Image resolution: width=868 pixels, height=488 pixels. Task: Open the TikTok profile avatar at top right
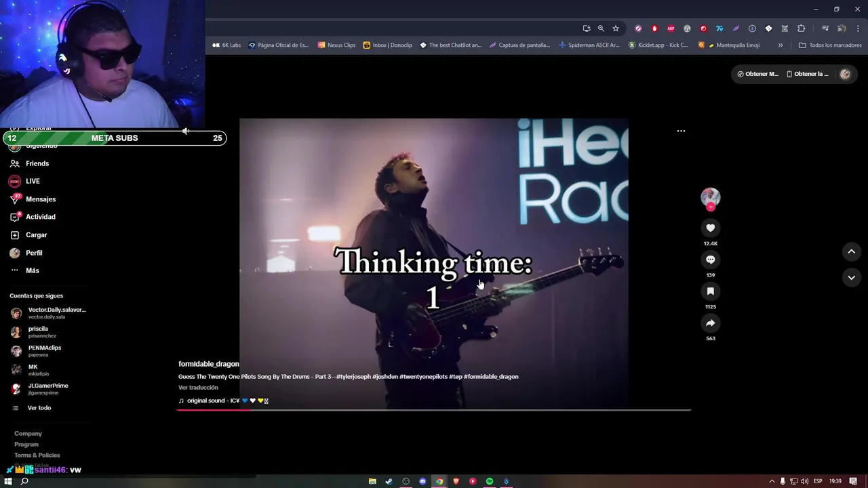click(845, 74)
